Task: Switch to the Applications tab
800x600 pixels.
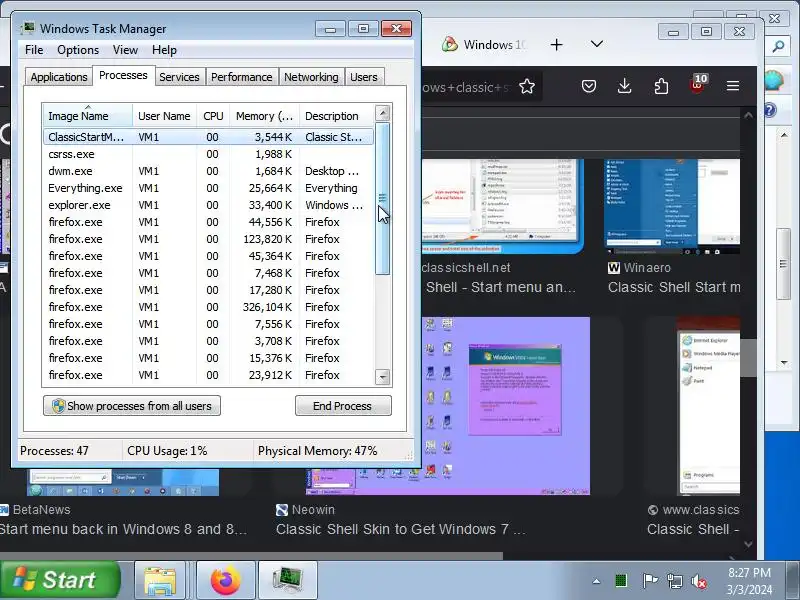Action: [x=59, y=77]
